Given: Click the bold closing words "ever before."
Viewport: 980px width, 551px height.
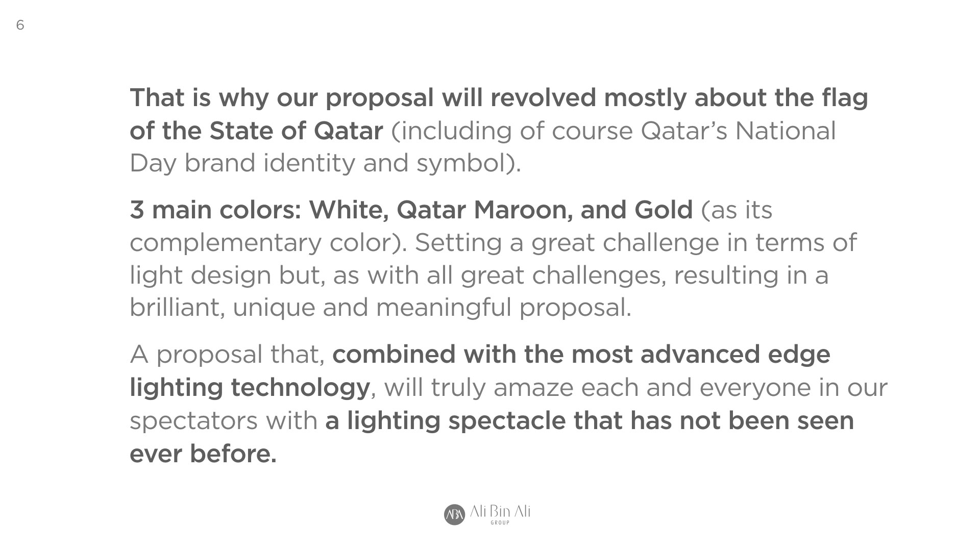Looking at the screenshot, I should [x=203, y=454].
